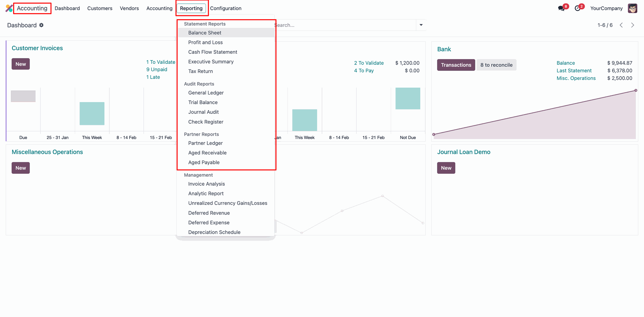Select Balance Sheet report
Screen dimensions: 644x317
(205, 33)
